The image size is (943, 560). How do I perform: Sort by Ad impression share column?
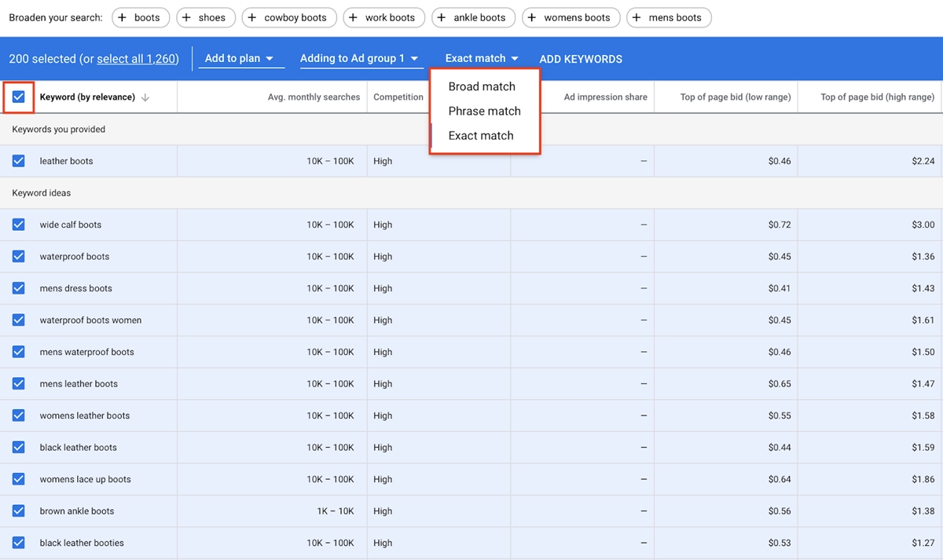click(605, 97)
